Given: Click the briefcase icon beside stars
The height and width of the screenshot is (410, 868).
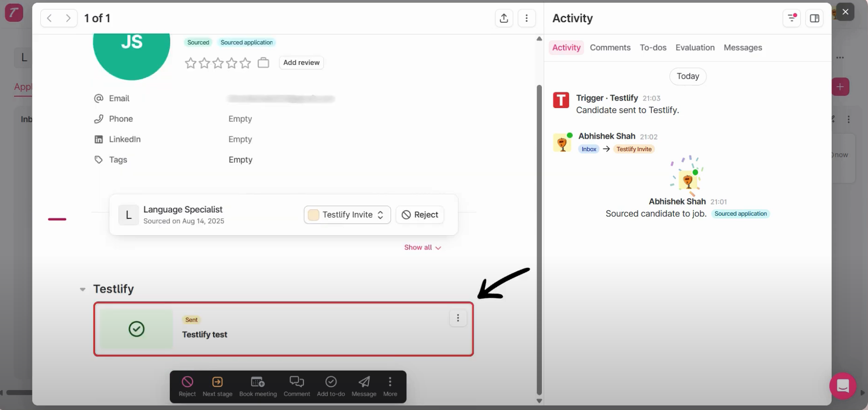Looking at the screenshot, I should (264, 63).
